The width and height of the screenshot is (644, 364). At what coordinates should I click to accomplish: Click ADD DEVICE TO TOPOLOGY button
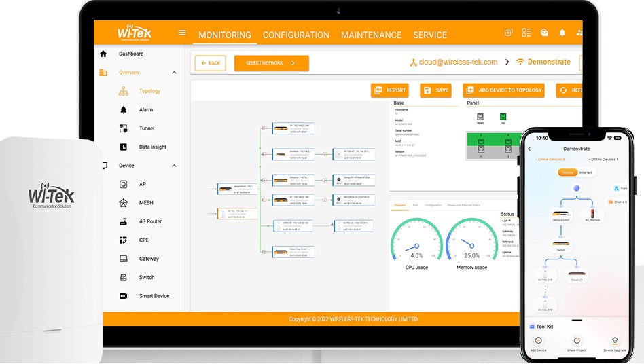pos(504,90)
